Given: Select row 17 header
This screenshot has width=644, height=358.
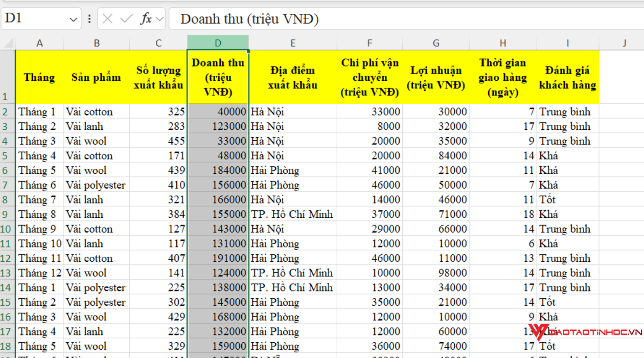Looking at the screenshot, I should [8, 331].
